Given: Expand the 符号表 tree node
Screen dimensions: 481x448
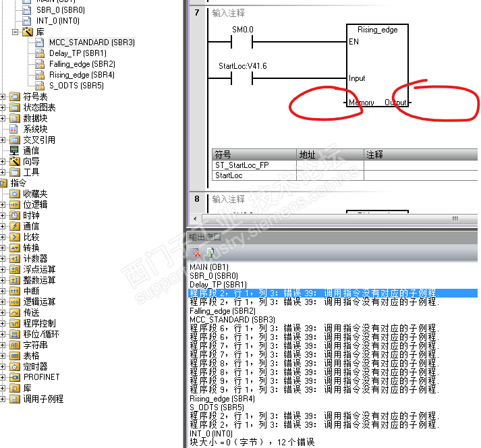Looking at the screenshot, I should (3, 97).
